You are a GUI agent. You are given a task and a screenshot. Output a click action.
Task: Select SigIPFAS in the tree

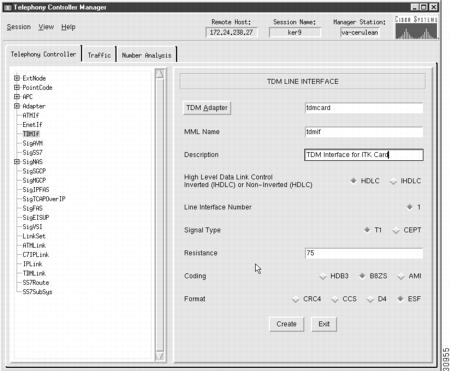pos(36,190)
